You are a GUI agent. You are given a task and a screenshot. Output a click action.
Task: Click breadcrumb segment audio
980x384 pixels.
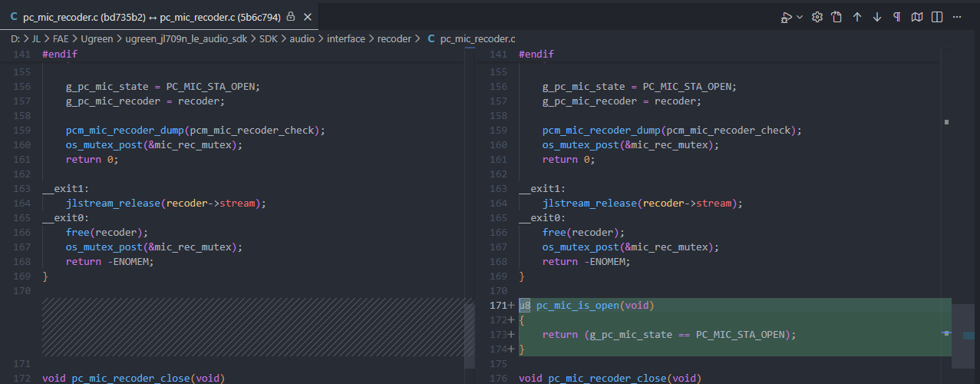[302, 38]
